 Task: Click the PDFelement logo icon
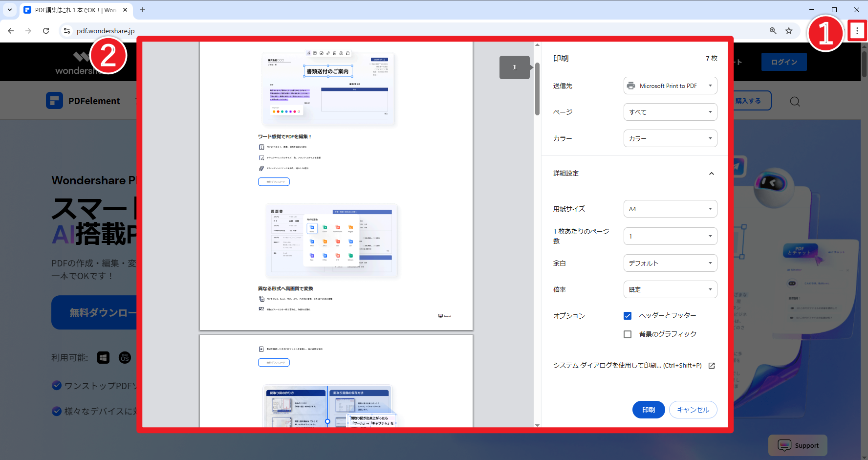pyautogui.click(x=54, y=101)
